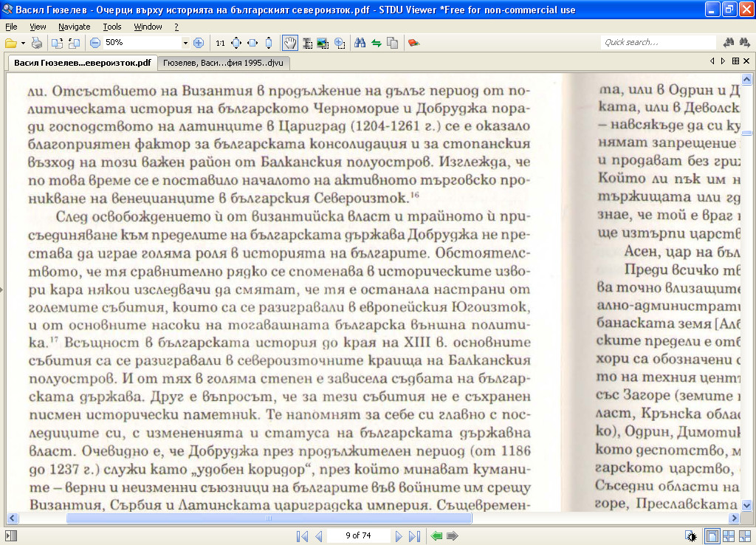Set zoom to actual size 1:1
Screen dimensions: 756x545
coord(220,43)
